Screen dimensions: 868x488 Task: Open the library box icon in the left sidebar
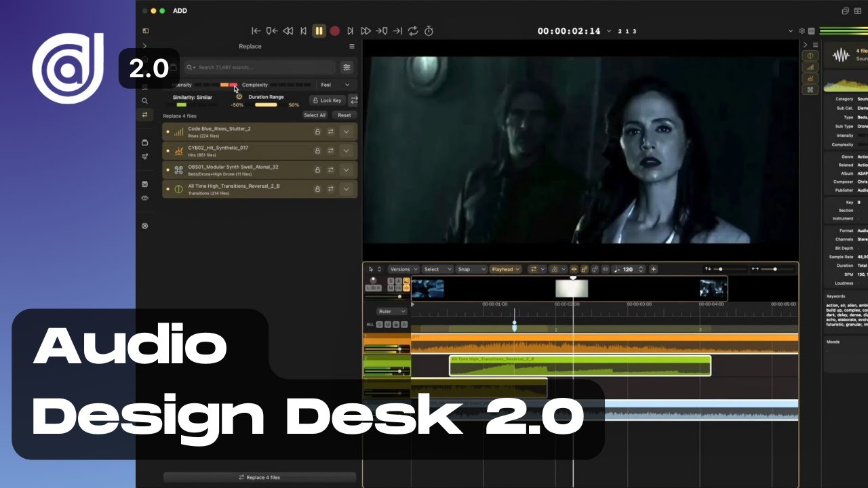(144, 142)
